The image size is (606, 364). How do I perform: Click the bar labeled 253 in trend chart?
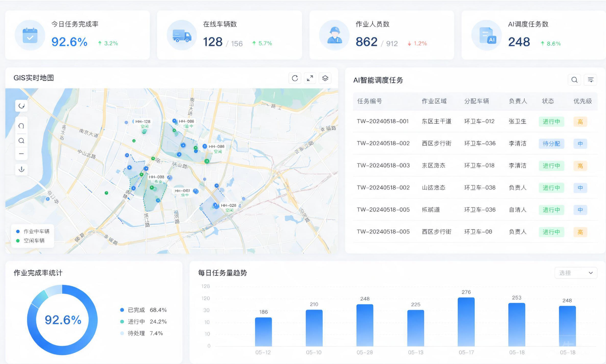click(x=517, y=325)
